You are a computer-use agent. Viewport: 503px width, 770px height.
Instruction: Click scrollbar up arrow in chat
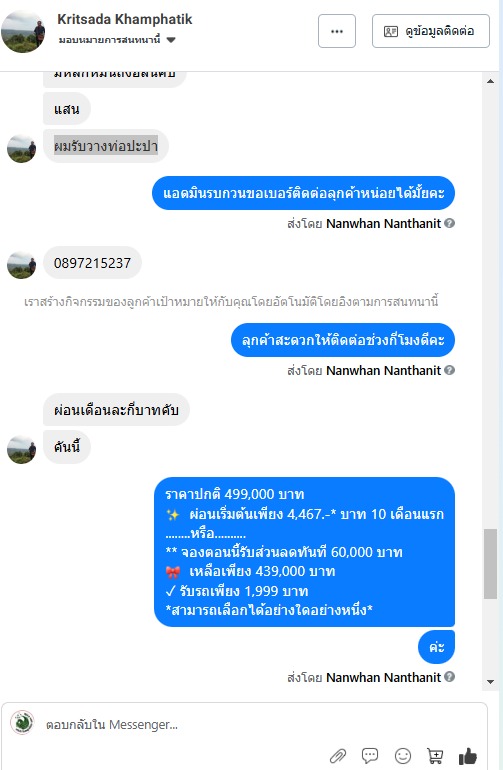(x=490, y=82)
